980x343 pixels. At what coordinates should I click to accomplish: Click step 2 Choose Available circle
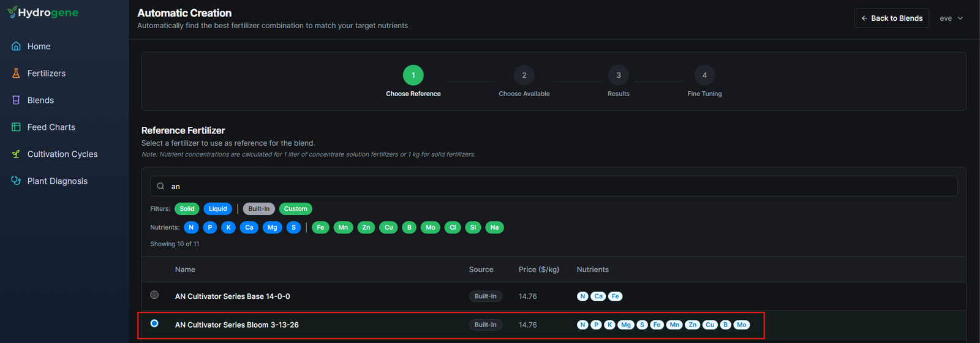524,75
